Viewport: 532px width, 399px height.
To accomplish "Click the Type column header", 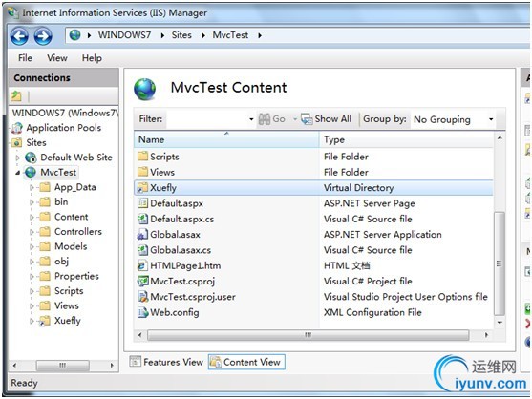I will (x=407, y=139).
